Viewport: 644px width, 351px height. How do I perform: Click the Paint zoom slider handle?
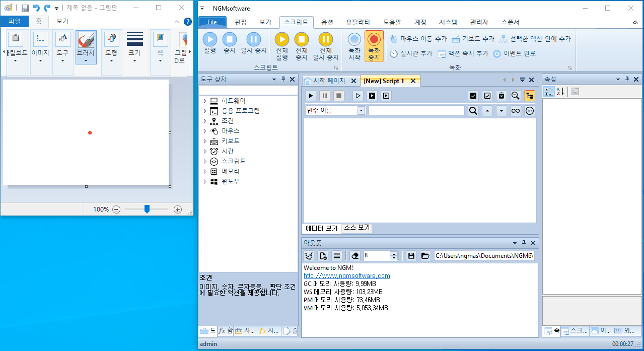click(x=147, y=209)
